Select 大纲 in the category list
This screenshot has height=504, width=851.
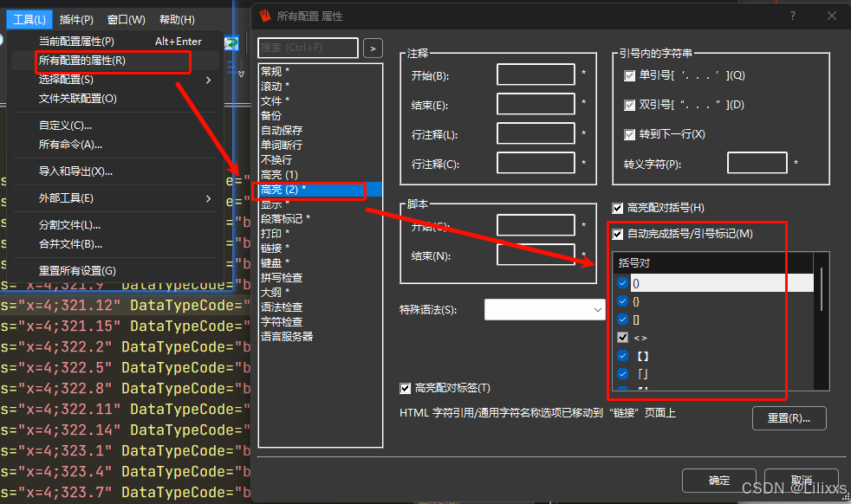tap(321, 293)
